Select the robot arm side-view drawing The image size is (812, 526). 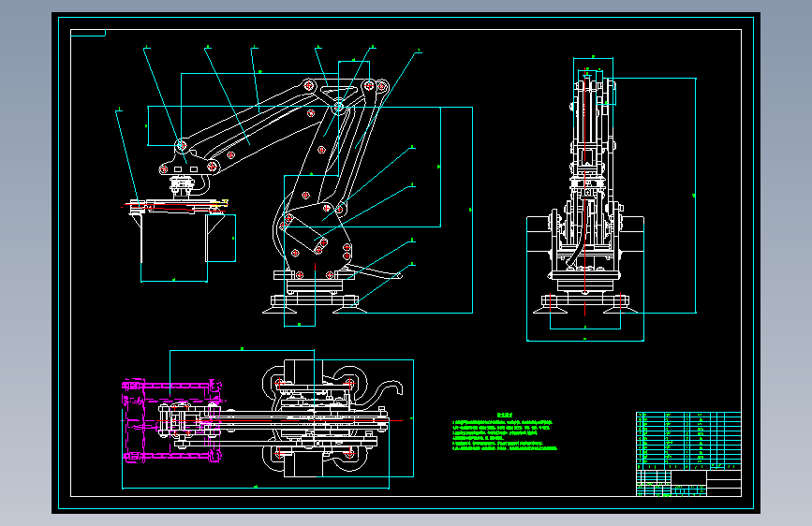coord(294,186)
